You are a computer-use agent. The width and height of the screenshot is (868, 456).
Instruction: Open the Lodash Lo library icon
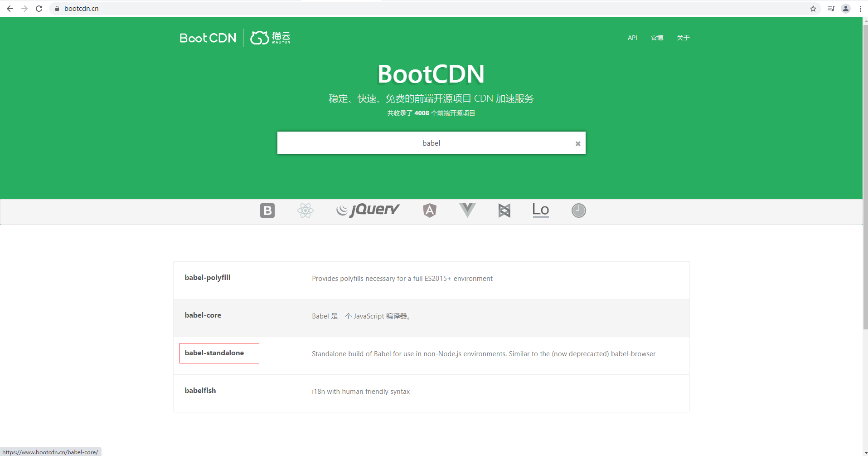[x=541, y=210]
